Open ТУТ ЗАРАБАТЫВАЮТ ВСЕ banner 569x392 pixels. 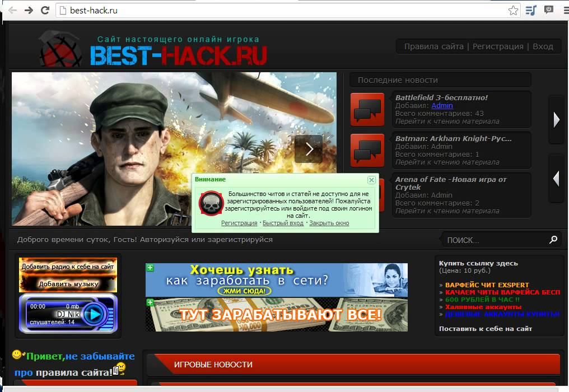click(x=277, y=315)
